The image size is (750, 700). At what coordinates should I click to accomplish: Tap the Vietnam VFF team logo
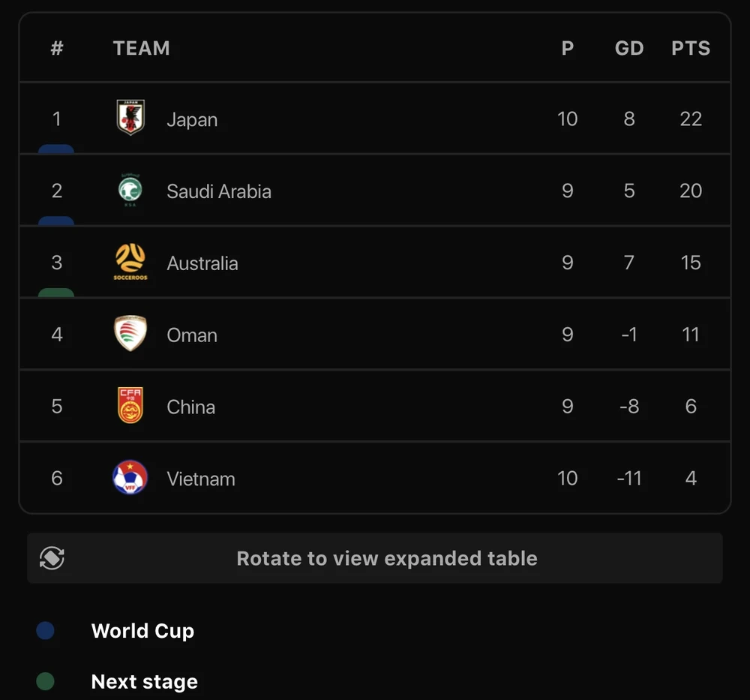pos(130,478)
